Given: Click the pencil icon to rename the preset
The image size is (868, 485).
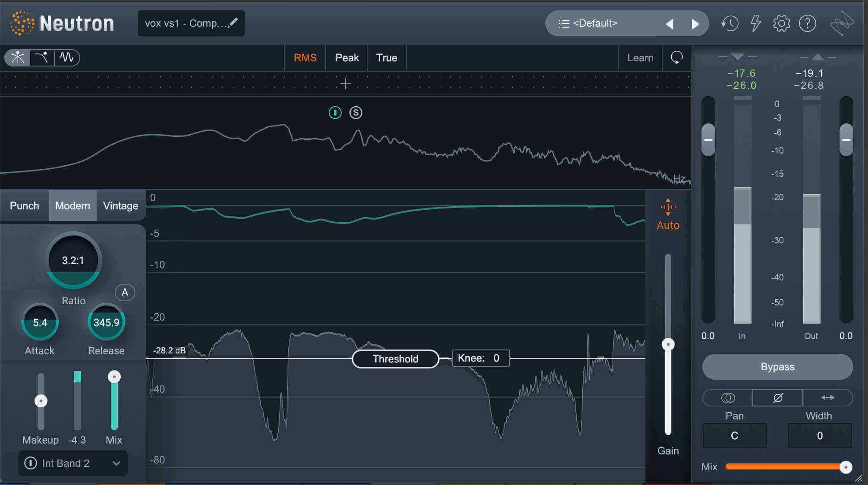Looking at the screenshot, I should (x=233, y=22).
